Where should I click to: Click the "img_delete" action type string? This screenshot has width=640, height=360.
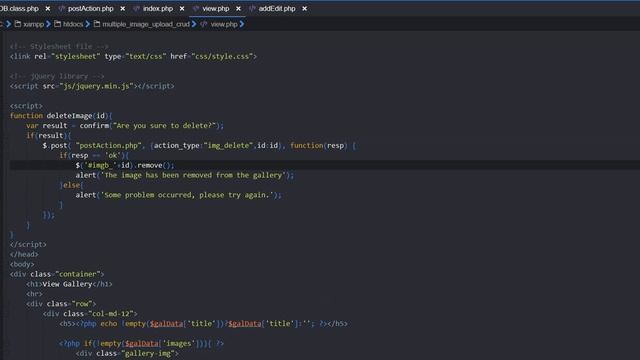tap(228, 145)
